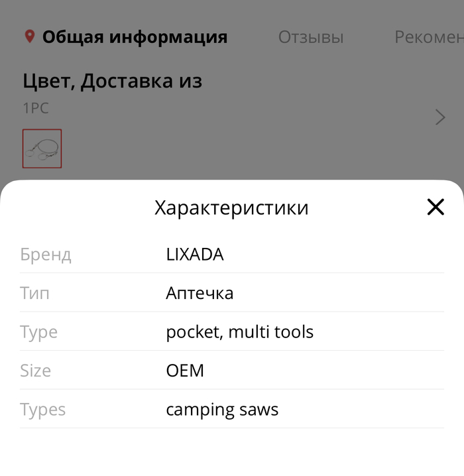Select the pocket, multi tools value
464x476 pixels.
[x=239, y=331]
